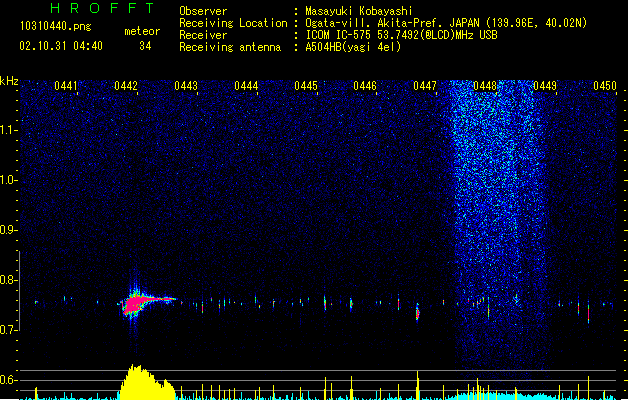This screenshot has width=629, height=400.
Task: Click the yellow intensity peak at 0442
Action: [147, 383]
